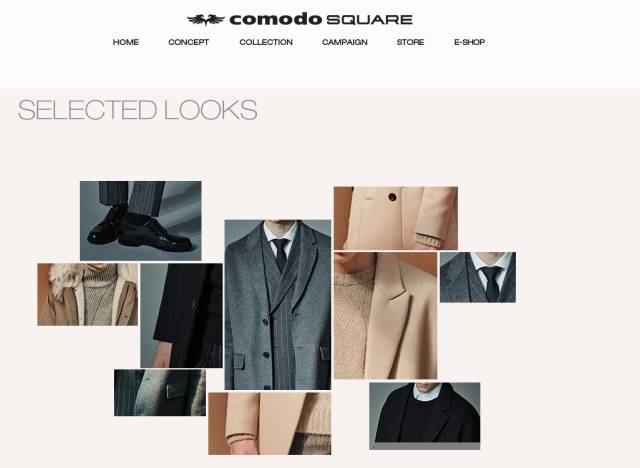
Task: Open the HOME menu item
Action: [126, 42]
